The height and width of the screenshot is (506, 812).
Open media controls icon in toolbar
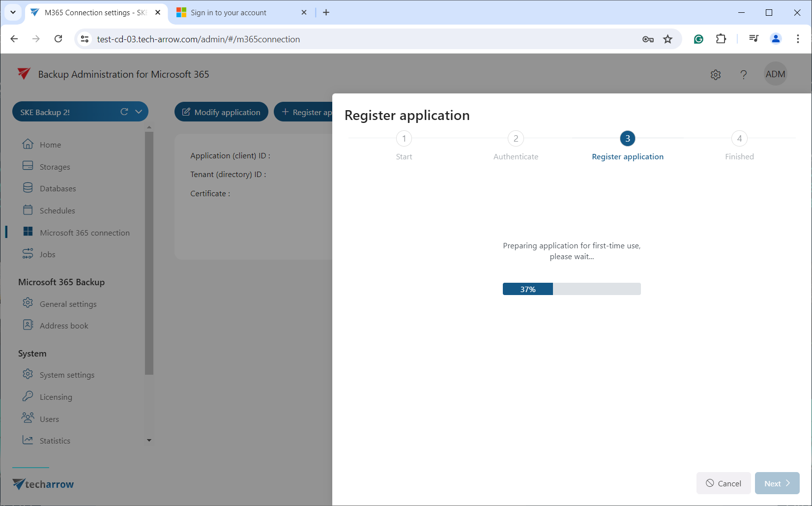[x=754, y=39]
